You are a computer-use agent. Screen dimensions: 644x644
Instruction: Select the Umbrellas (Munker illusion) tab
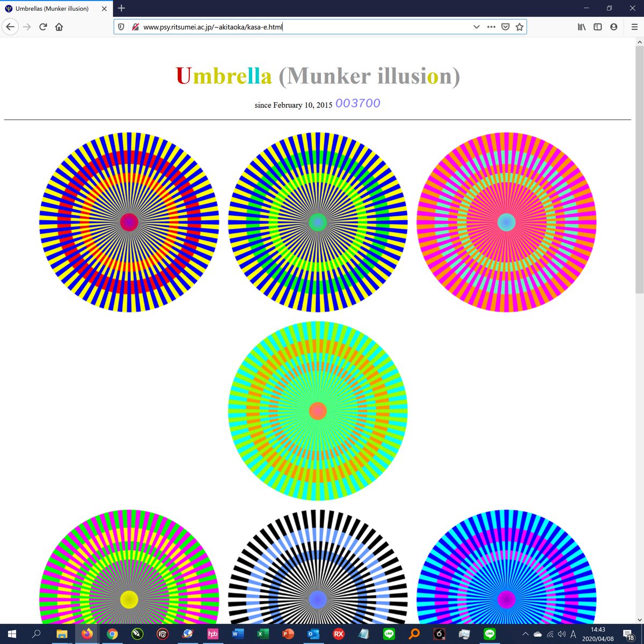(56, 9)
